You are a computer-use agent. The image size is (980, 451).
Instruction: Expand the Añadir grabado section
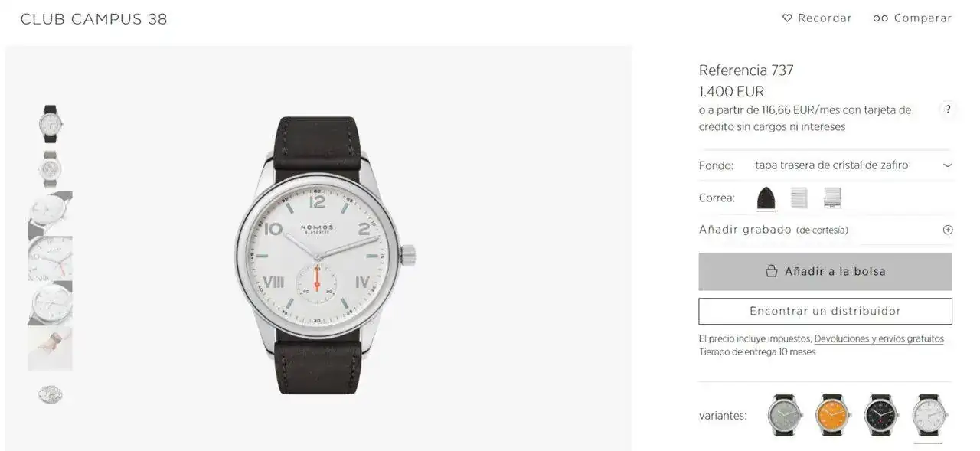point(825,230)
